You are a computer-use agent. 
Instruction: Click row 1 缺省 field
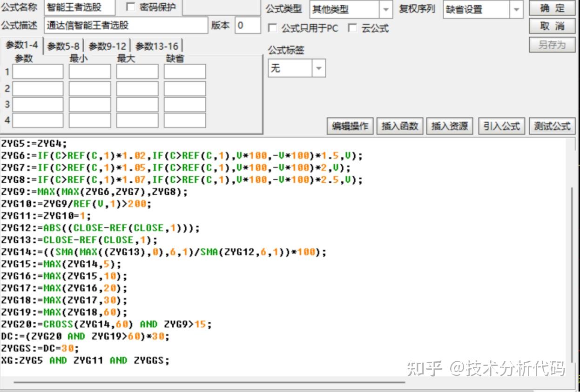(x=185, y=72)
